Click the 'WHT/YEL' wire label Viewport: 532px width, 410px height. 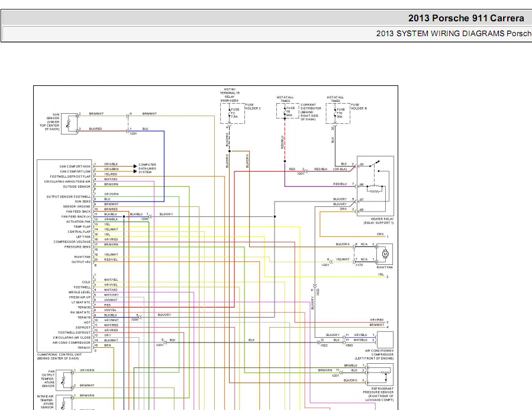111,280
